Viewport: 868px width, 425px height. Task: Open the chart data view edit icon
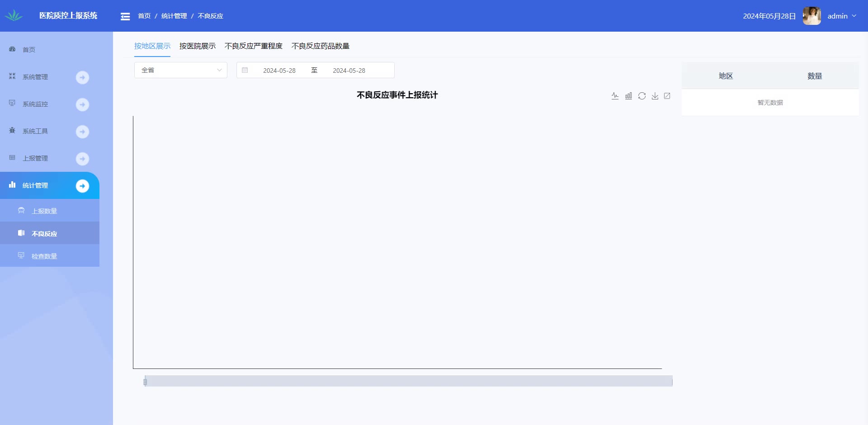pos(667,96)
